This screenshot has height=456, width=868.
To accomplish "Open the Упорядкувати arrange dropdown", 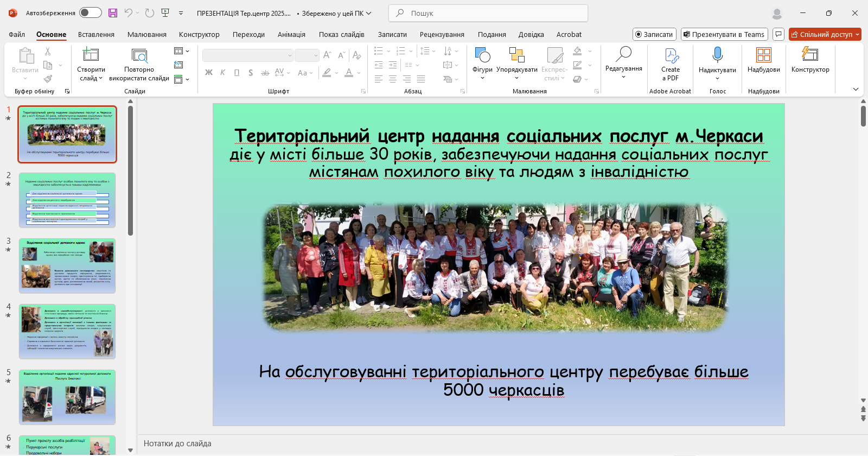I will click(516, 78).
